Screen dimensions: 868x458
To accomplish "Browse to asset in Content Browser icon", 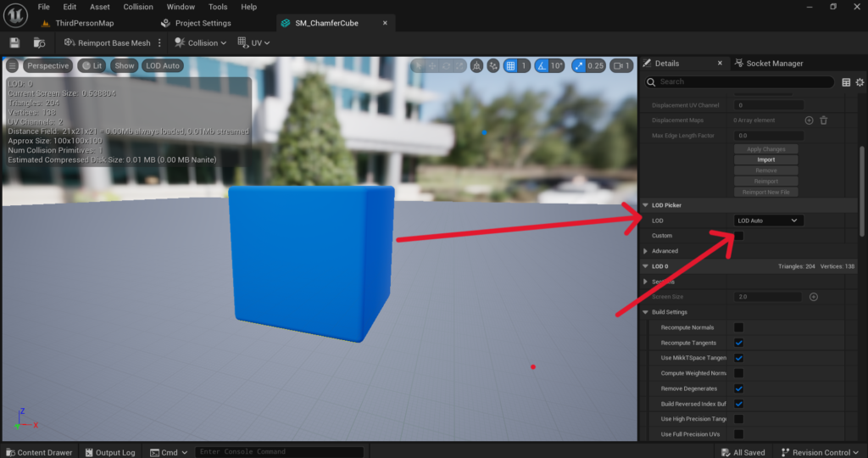I will point(39,42).
